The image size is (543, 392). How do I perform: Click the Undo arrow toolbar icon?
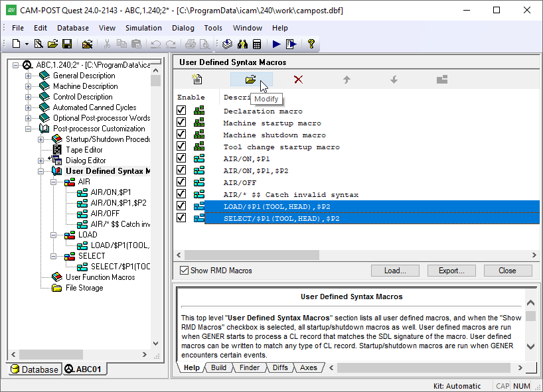156,44
